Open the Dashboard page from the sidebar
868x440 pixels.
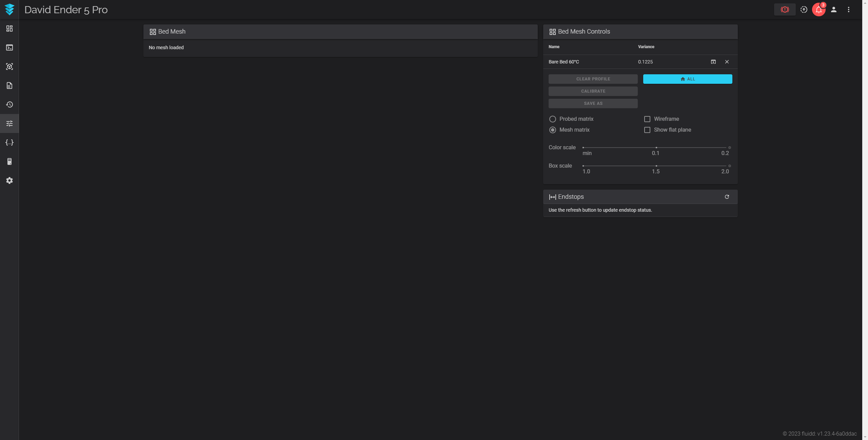coord(9,28)
